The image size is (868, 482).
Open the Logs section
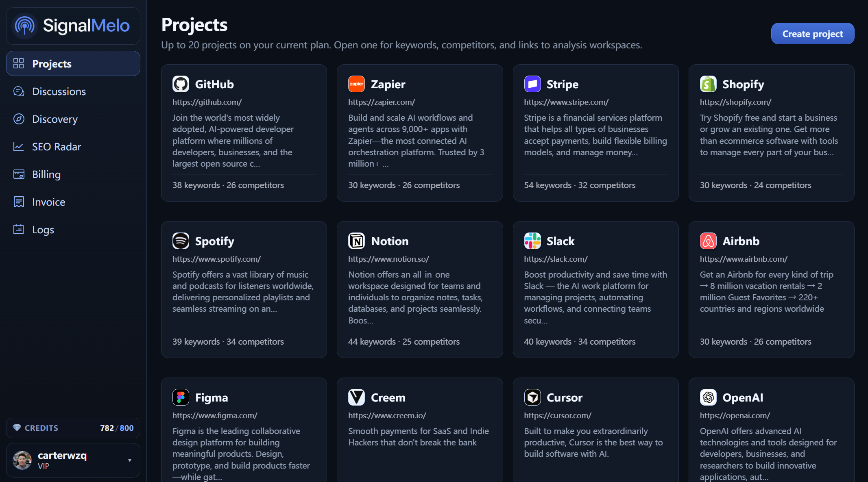click(43, 229)
